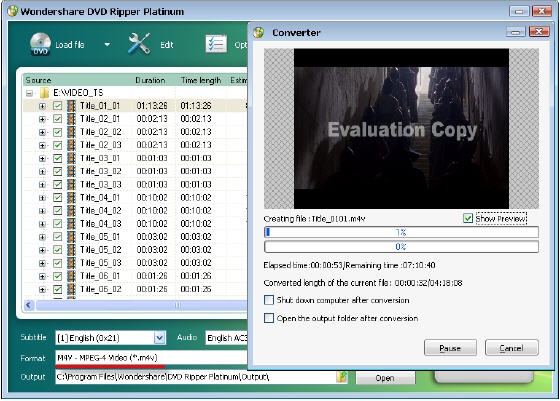Image resolution: width=560 pixels, height=401 pixels.
Task: Open the Subtitle English (0x21) dropdown
Action: (x=160, y=337)
